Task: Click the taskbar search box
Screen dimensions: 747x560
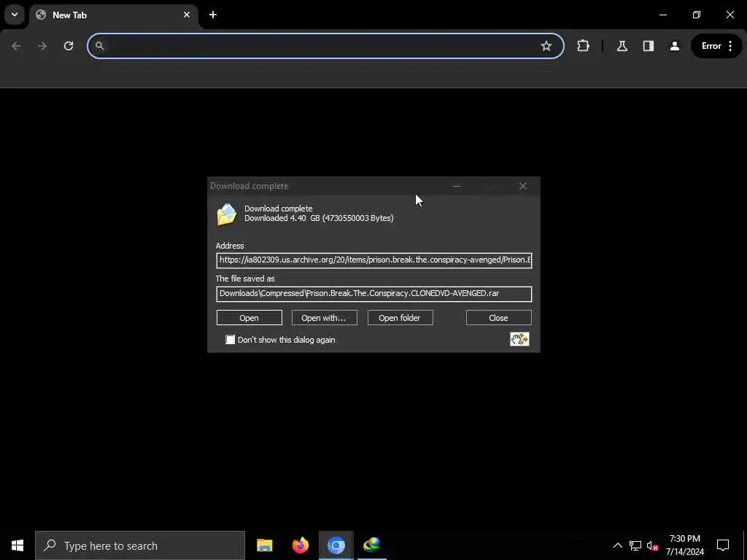Action: pyautogui.click(x=140, y=545)
